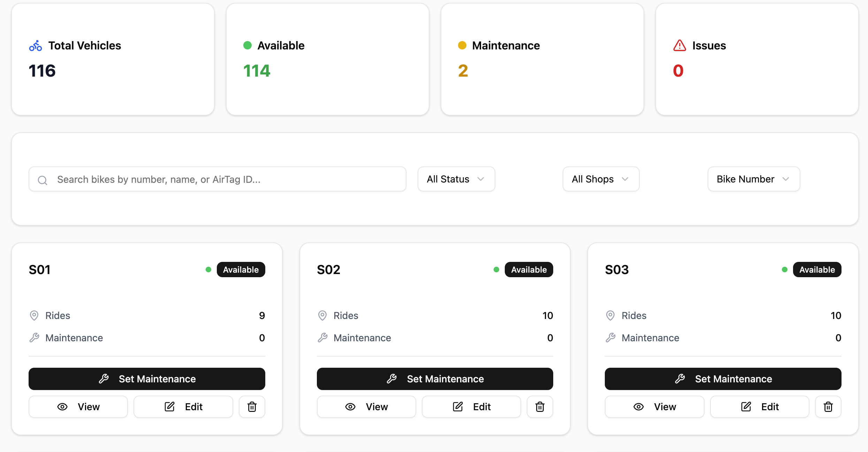Click the green Available status dot on S02
Image resolution: width=868 pixels, height=452 pixels.
coord(496,269)
